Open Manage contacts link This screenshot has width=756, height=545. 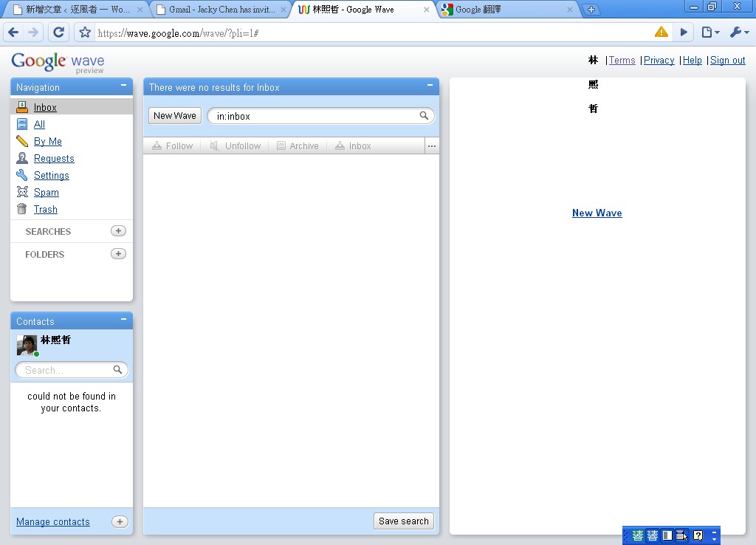(53, 522)
